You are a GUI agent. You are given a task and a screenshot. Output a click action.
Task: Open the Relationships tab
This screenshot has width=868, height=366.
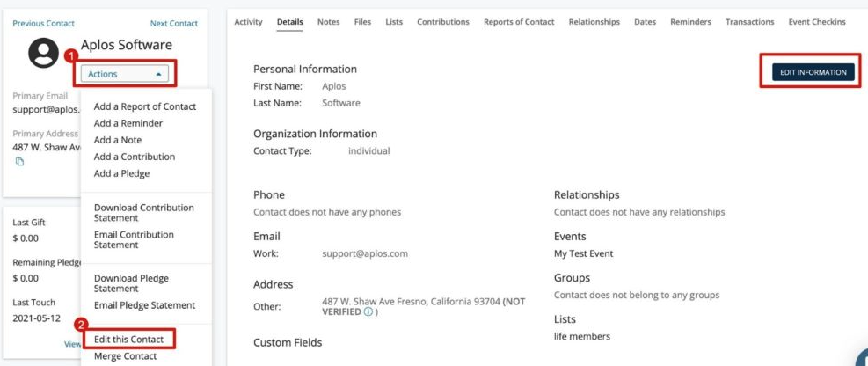(594, 22)
